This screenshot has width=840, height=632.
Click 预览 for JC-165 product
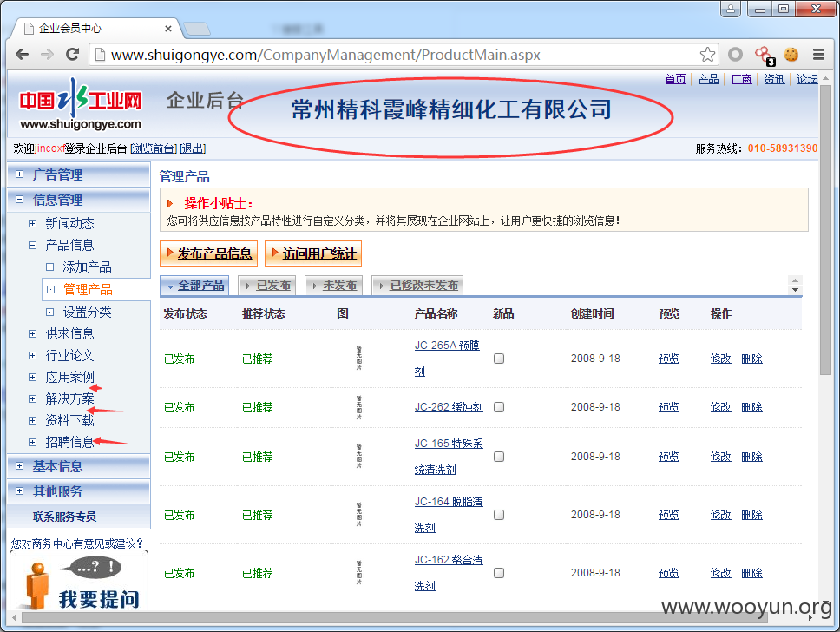coord(668,457)
